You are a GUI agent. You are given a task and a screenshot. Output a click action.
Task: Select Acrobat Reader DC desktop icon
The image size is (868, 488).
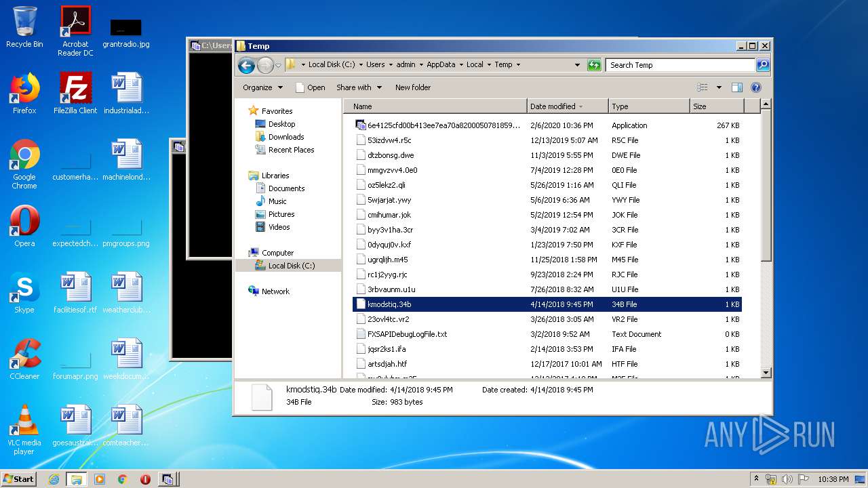tap(75, 31)
